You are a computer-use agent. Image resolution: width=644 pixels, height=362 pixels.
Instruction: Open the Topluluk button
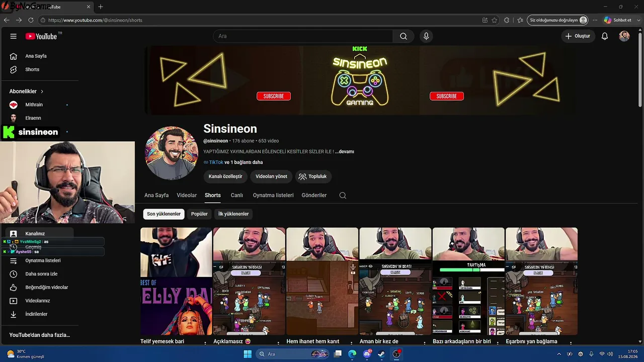(313, 176)
